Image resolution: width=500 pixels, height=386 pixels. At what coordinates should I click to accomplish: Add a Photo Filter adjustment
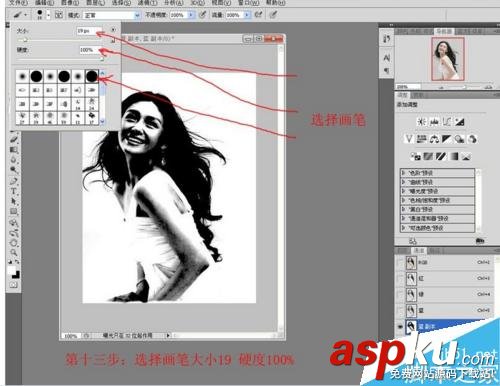click(x=460, y=139)
